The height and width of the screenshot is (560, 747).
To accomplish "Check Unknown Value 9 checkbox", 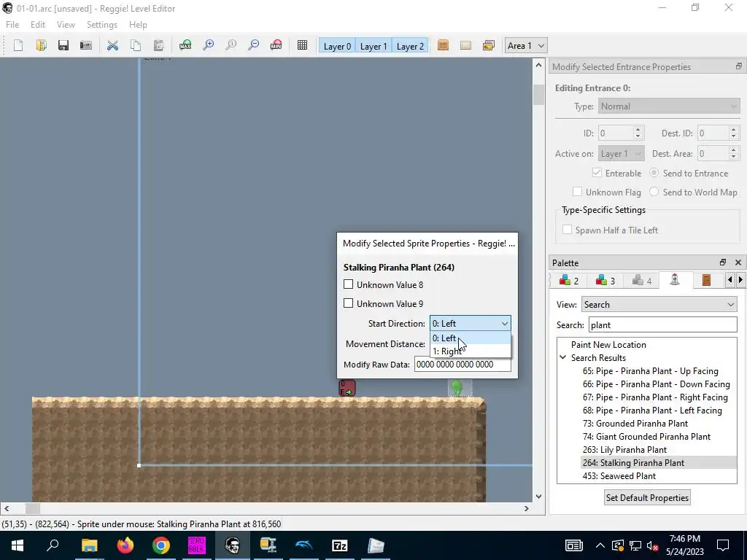I will (348, 303).
